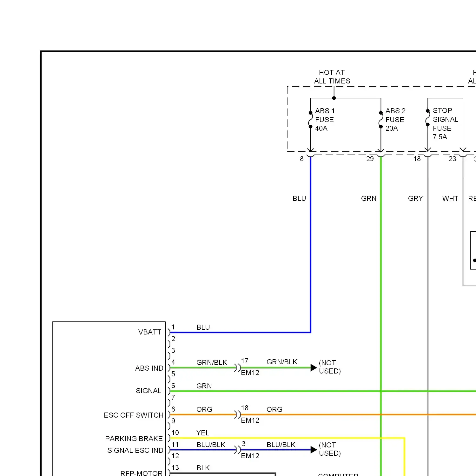The image size is (476, 476).
Task: Select the ABS 2 FUSE 20A label
Action: tap(395, 120)
